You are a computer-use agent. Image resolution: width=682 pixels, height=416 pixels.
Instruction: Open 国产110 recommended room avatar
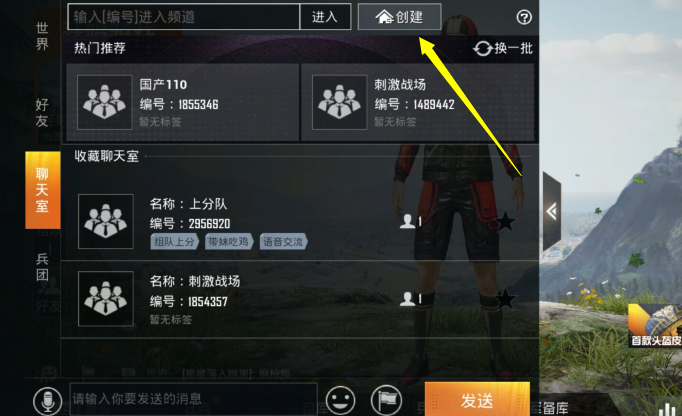(104, 102)
